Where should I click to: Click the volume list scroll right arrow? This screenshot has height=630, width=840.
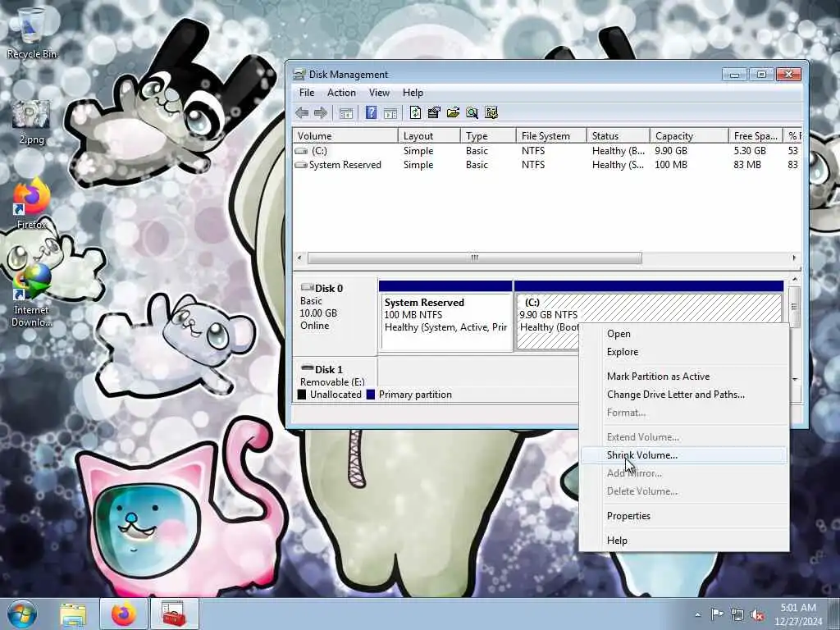tap(794, 258)
